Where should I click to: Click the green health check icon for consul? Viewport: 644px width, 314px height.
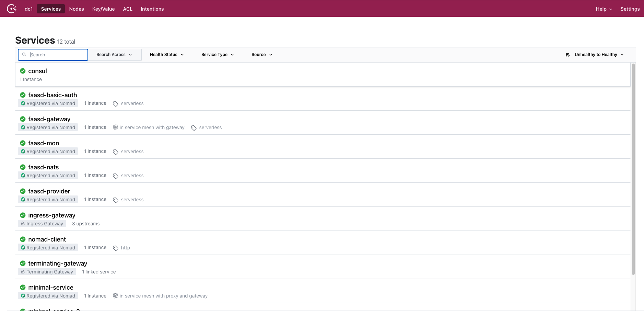coord(23,71)
